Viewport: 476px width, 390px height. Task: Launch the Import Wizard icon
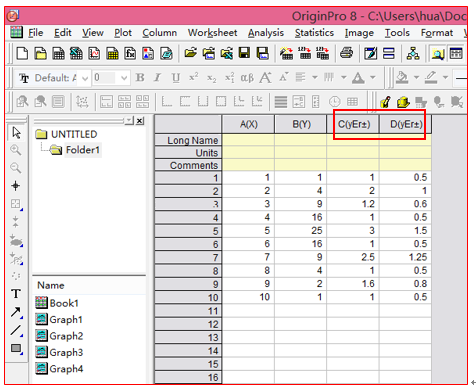[x=287, y=53]
